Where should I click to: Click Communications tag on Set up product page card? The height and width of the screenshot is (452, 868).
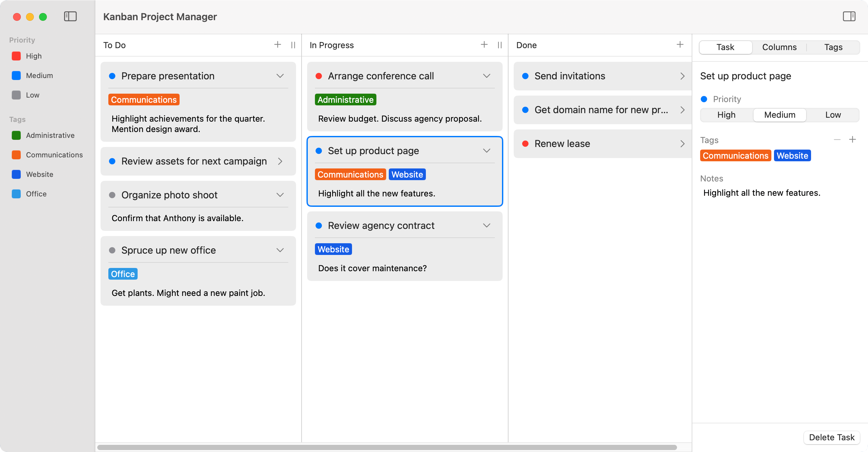pos(350,175)
